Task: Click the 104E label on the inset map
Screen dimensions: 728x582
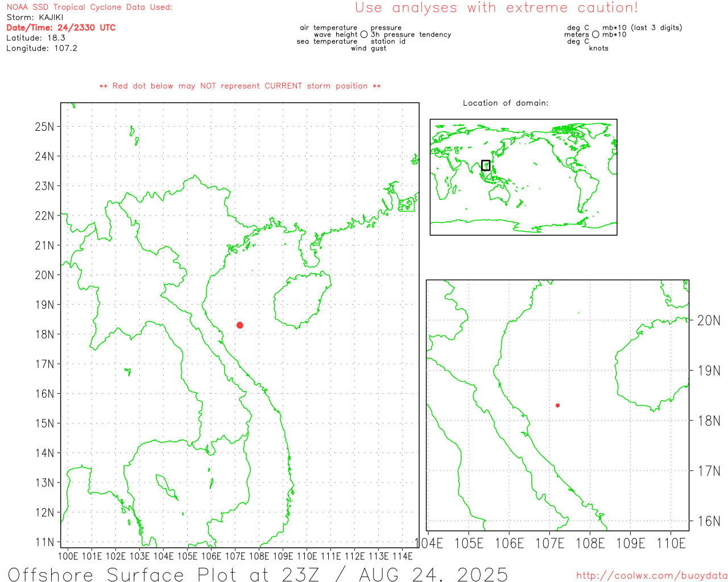Action: (429, 543)
